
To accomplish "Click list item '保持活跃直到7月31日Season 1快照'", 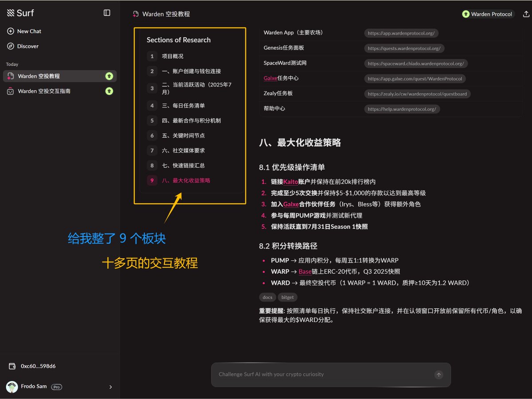I will tap(319, 227).
